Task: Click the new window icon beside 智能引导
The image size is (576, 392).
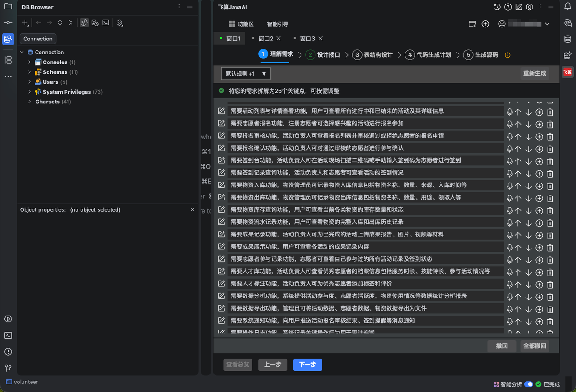Action: [x=472, y=24]
